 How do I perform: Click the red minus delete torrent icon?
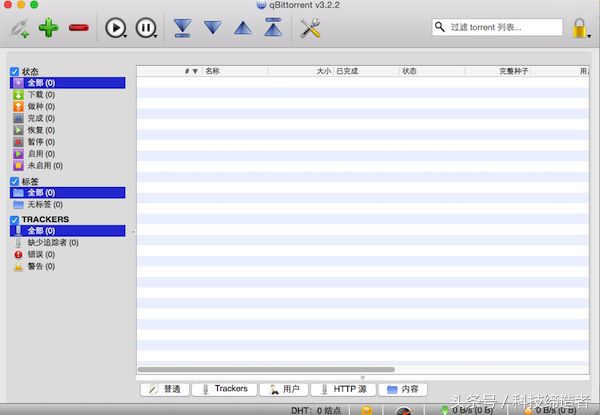coord(79,28)
